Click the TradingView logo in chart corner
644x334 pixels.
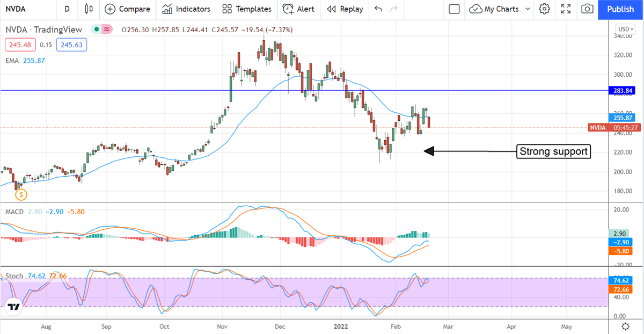coord(13,308)
